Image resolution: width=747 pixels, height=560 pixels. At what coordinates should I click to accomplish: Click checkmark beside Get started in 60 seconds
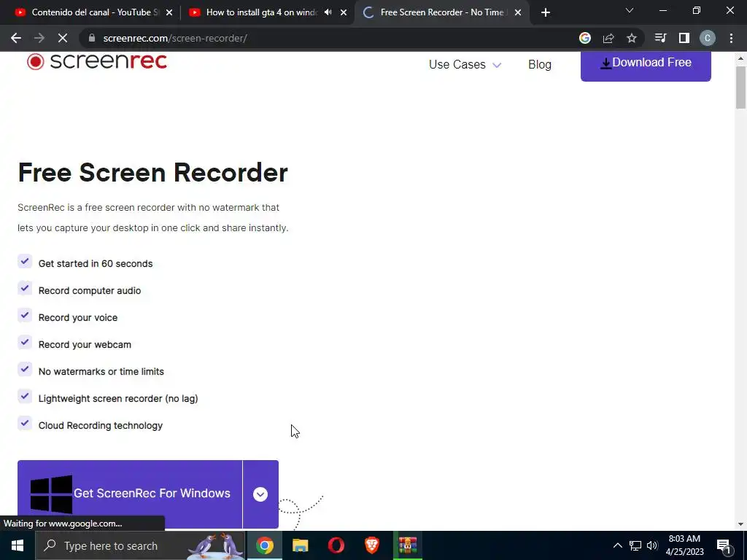(25, 262)
